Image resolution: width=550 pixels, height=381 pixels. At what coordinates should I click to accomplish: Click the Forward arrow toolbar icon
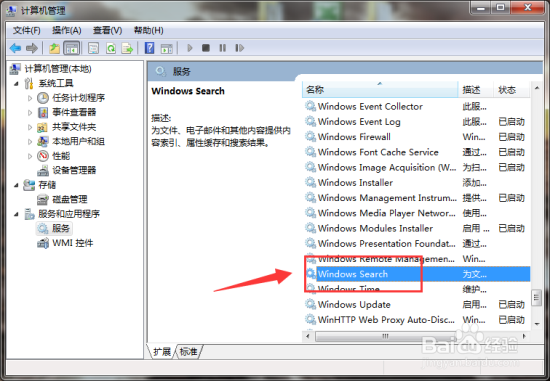[x=32, y=48]
